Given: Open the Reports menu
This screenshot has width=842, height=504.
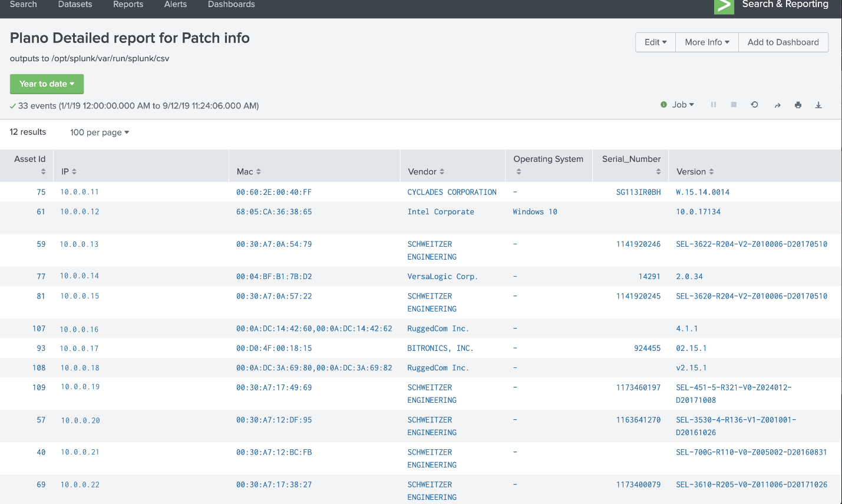Looking at the screenshot, I should pyautogui.click(x=128, y=4).
